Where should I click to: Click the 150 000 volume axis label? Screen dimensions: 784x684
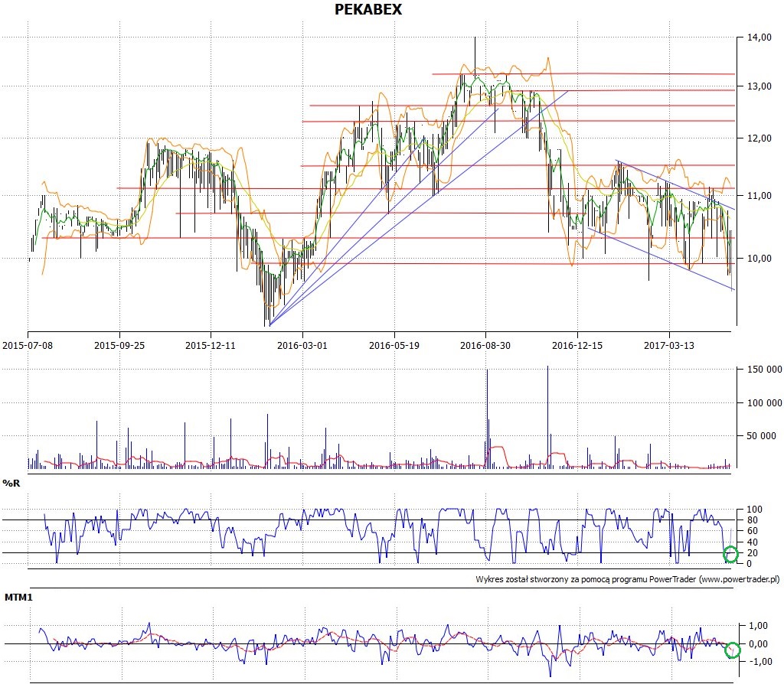click(765, 370)
